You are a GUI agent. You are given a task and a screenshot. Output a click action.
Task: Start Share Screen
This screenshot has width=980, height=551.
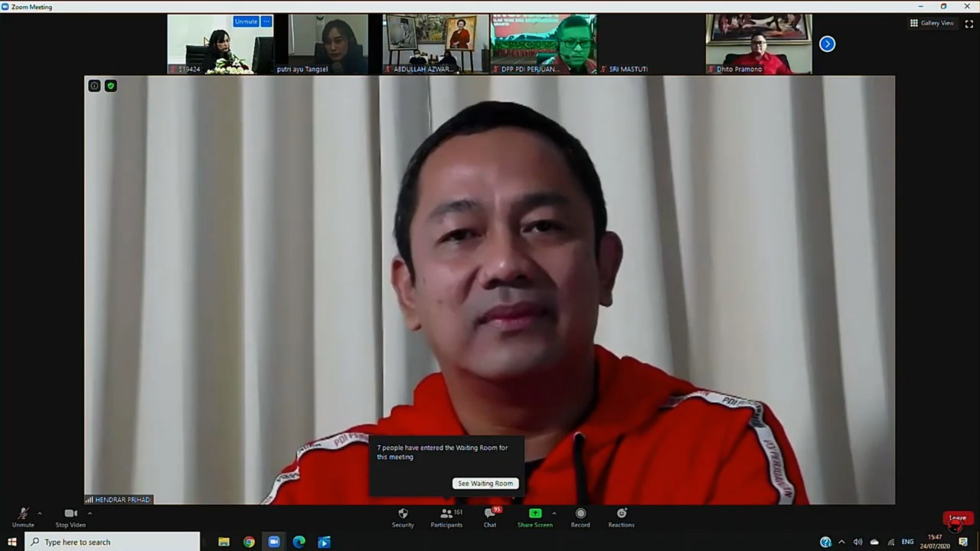coord(534,517)
